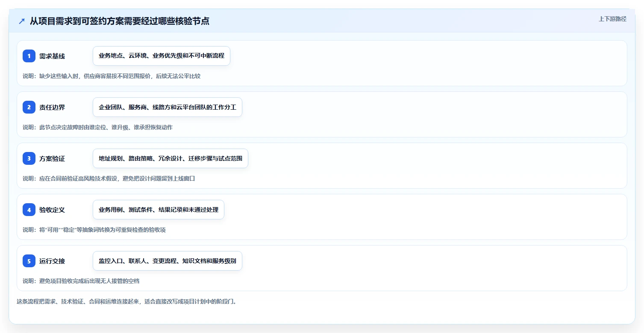Click the 地址规划、路由策略 chip
The width and height of the screenshot is (644, 333).
171,158
